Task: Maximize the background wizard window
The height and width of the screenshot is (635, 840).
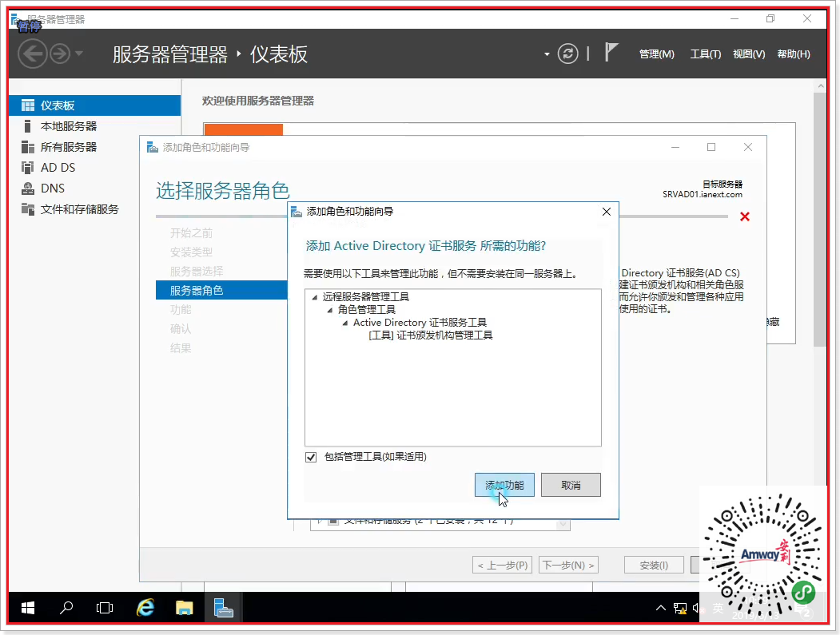Action: pyautogui.click(x=711, y=147)
